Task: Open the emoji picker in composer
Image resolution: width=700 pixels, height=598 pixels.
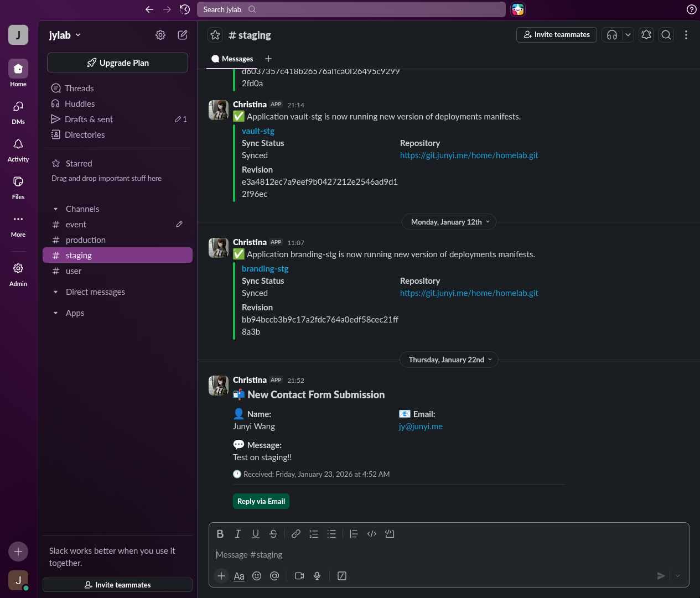Action: point(257,576)
